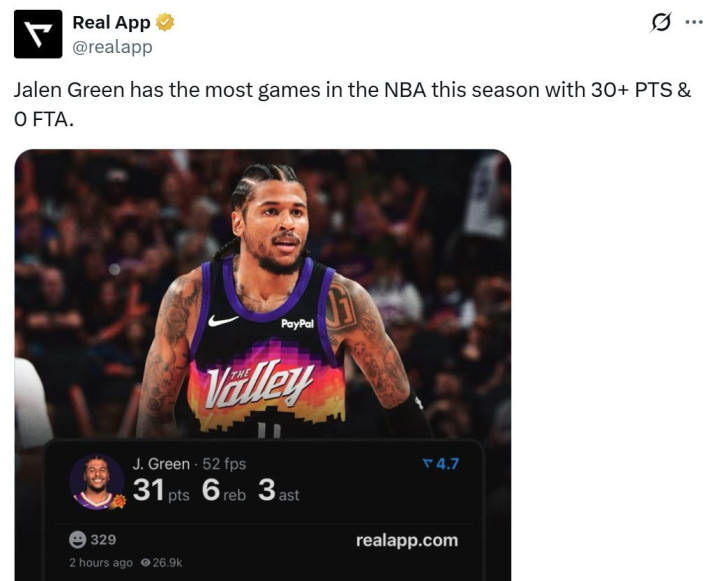Open the Real App display name link

coord(111,22)
